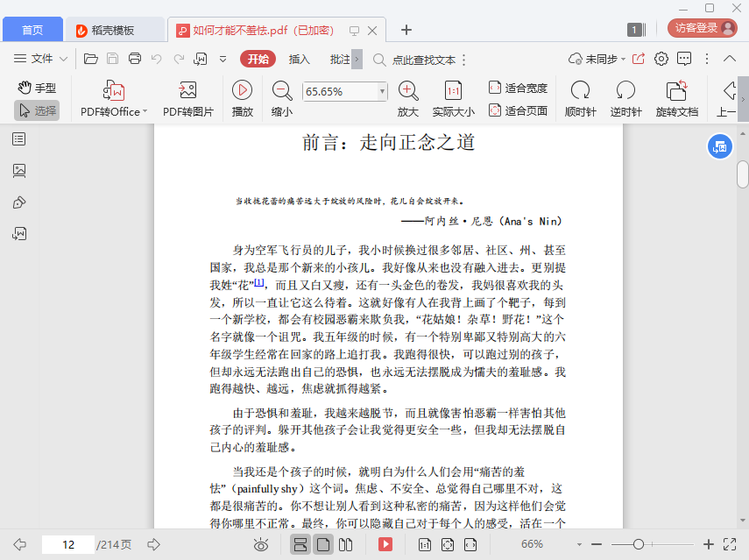The image size is (749, 560).
Task: Click 旋转文档 rotate document
Action: (677, 98)
